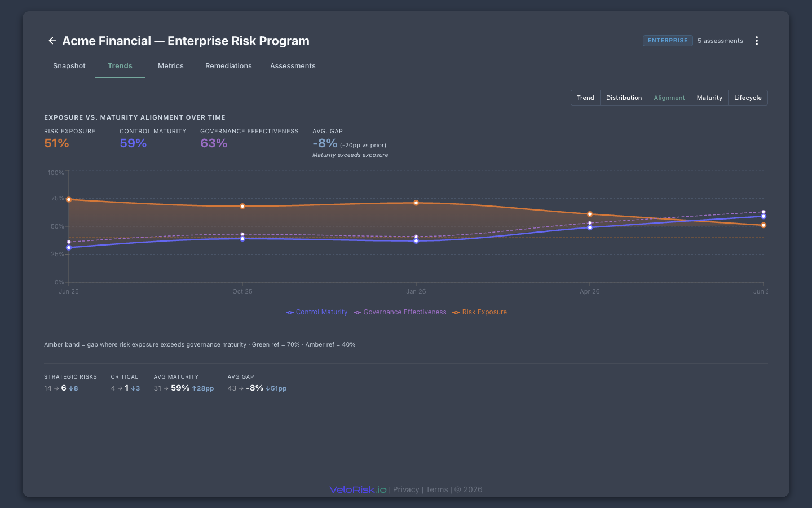This screenshot has height=508, width=812.
Task: Open the three-dot more options menu
Action: 757,41
